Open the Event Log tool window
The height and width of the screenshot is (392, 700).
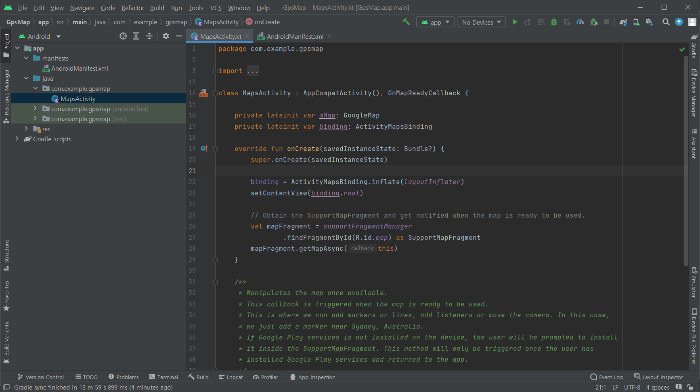click(606, 377)
